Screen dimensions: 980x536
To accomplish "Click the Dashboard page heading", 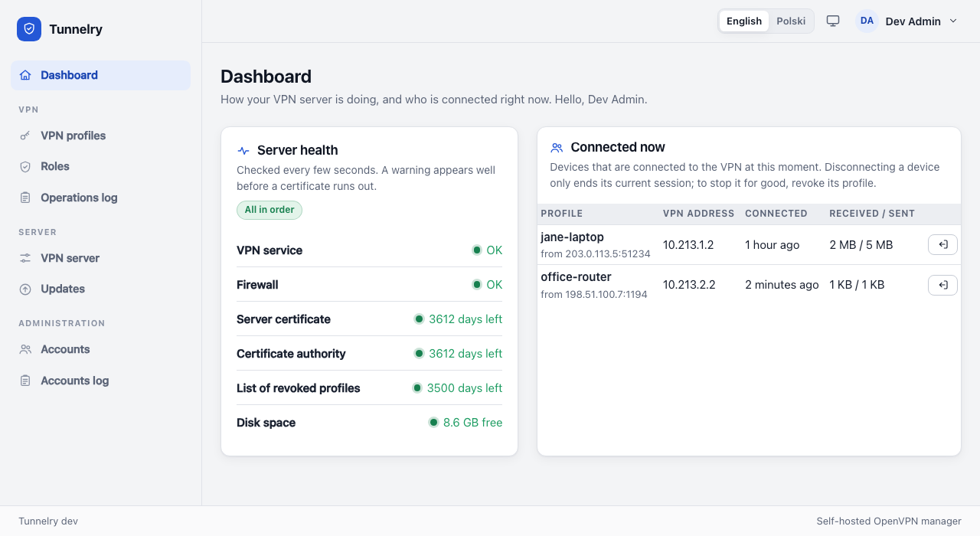I will pos(266,77).
